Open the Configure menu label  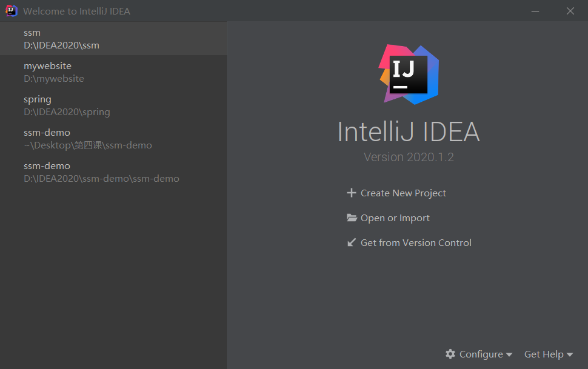pos(481,354)
